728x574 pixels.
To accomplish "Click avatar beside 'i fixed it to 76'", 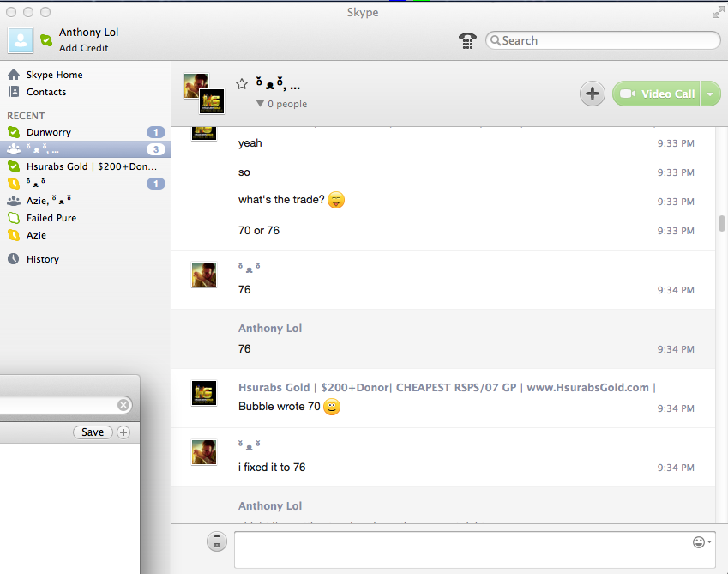I will tap(204, 452).
